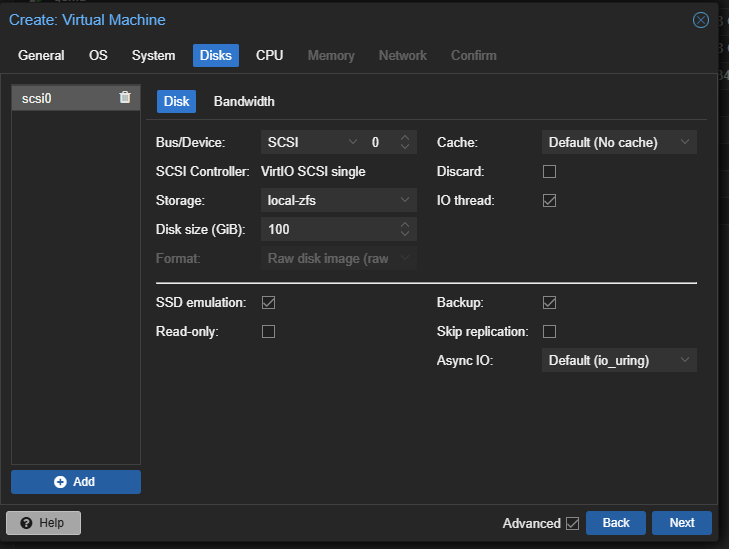This screenshot has width=729, height=549.
Task: Open the System tab
Action: click(153, 55)
